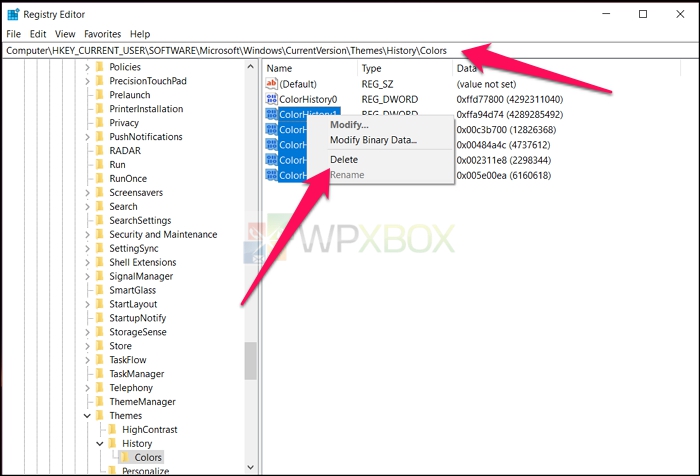Click the Colors folder icon
Image resolution: width=700 pixels, height=476 pixels.
click(x=125, y=457)
